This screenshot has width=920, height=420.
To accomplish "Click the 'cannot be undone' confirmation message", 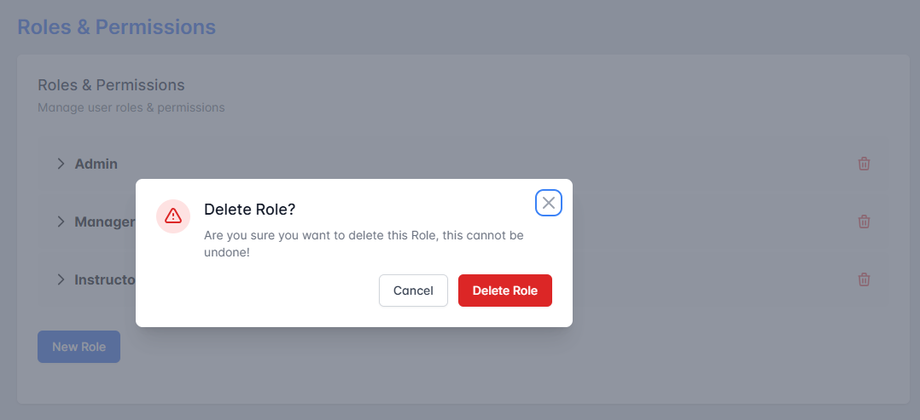I will [x=363, y=244].
